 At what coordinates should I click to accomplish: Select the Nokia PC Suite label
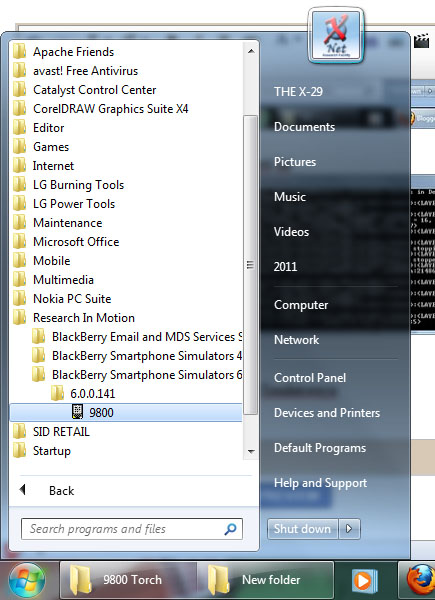(x=72, y=298)
